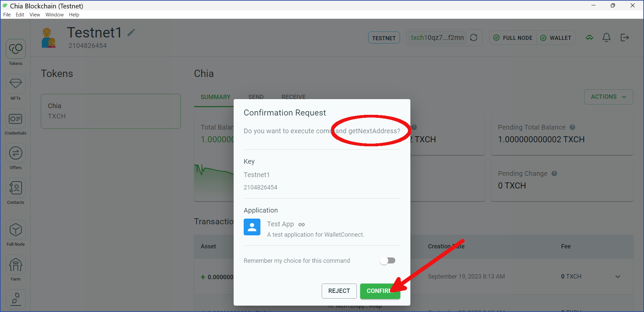Screen dimensions: 644x312
Task: Go to Credentials in the sidebar
Action: coord(15,119)
